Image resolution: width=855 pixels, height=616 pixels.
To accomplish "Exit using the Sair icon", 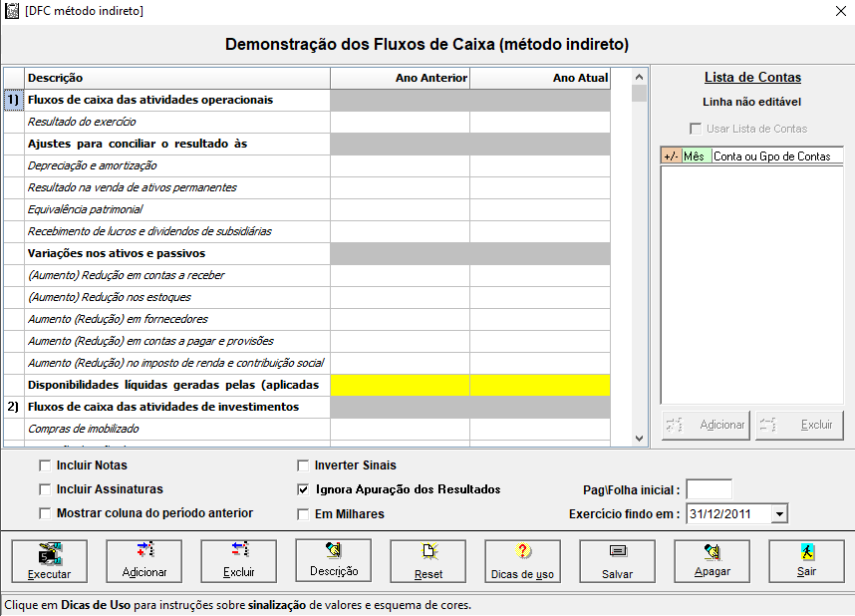I will click(807, 551).
